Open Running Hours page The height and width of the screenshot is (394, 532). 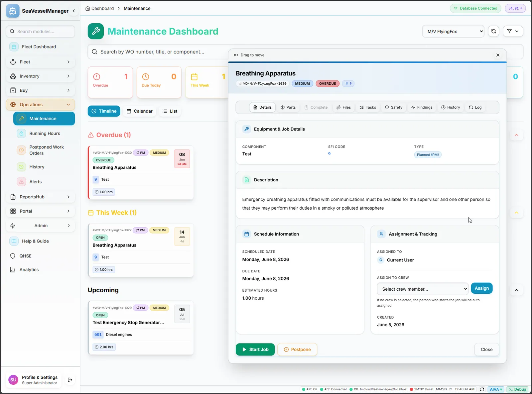pos(44,134)
